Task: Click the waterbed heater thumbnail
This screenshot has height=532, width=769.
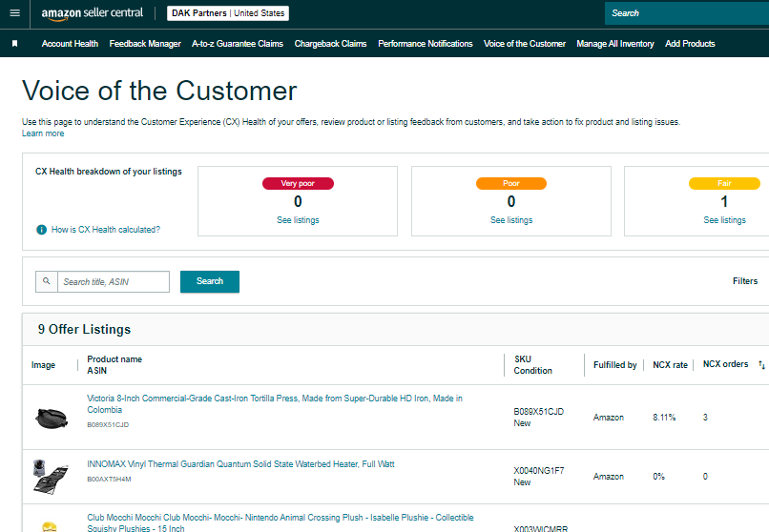Action: (x=50, y=477)
